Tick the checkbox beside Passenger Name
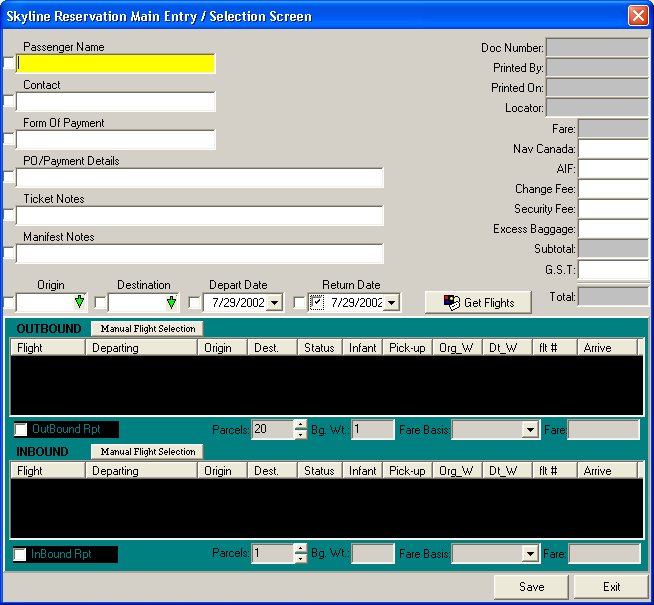This screenshot has width=654, height=605. coord(9,63)
